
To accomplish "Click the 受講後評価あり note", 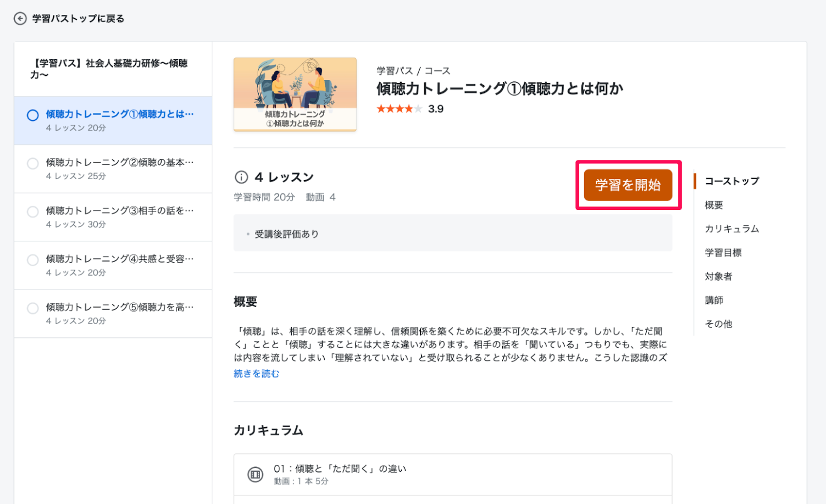I will [287, 234].
